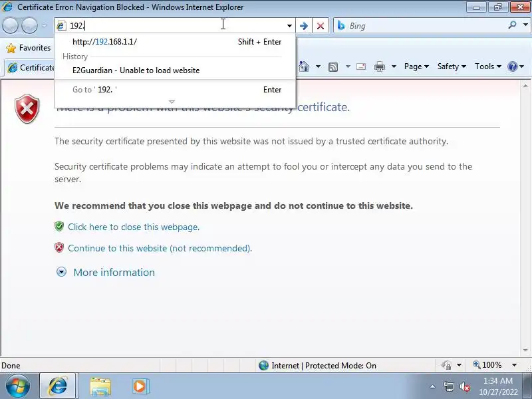Open Windows Explorer taskbar icon

click(x=100, y=386)
